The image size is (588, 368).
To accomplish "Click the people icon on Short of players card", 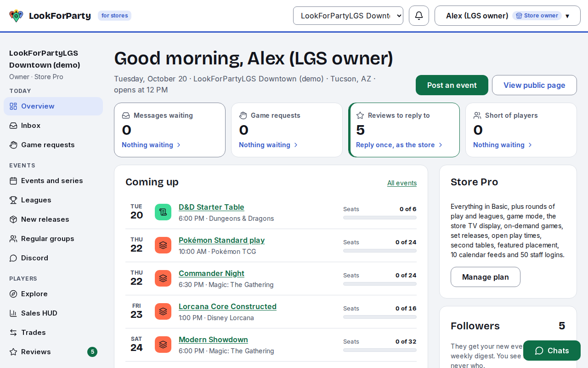I will (x=477, y=115).
